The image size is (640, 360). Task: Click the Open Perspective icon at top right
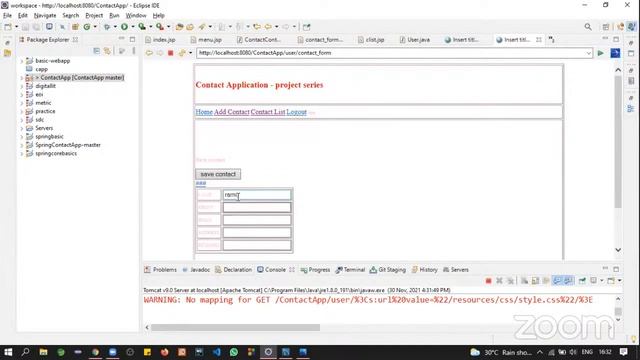pos(606,27)
